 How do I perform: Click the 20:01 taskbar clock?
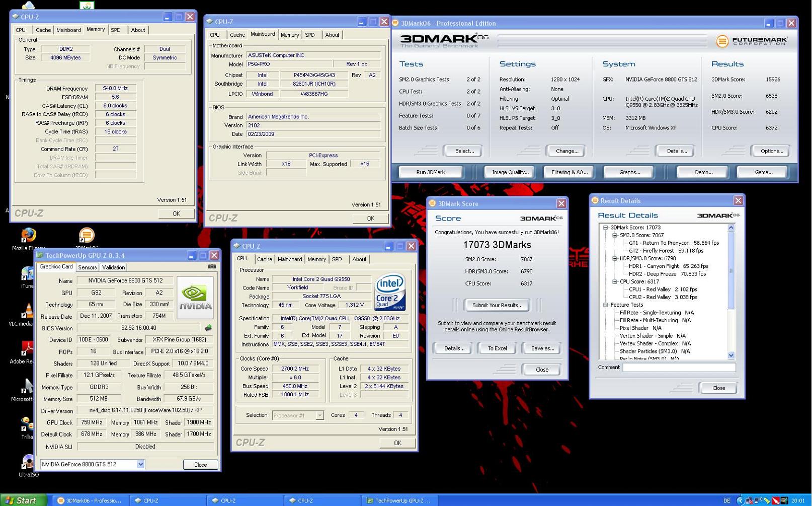pyautogui.click(x=798, y=500)
